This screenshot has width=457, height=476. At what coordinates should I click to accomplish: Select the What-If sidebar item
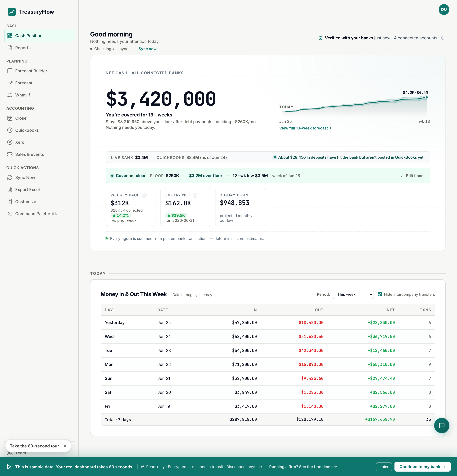[39, 95]
